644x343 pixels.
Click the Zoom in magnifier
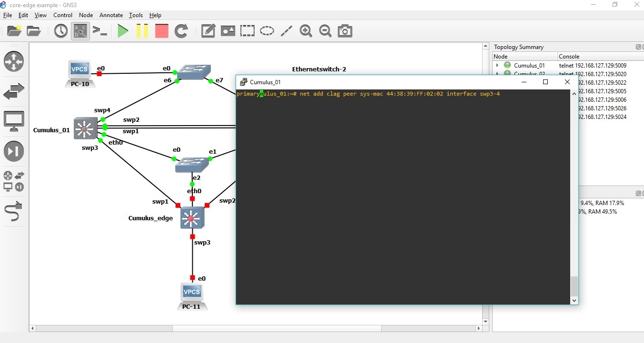click(x=306, y=31)
